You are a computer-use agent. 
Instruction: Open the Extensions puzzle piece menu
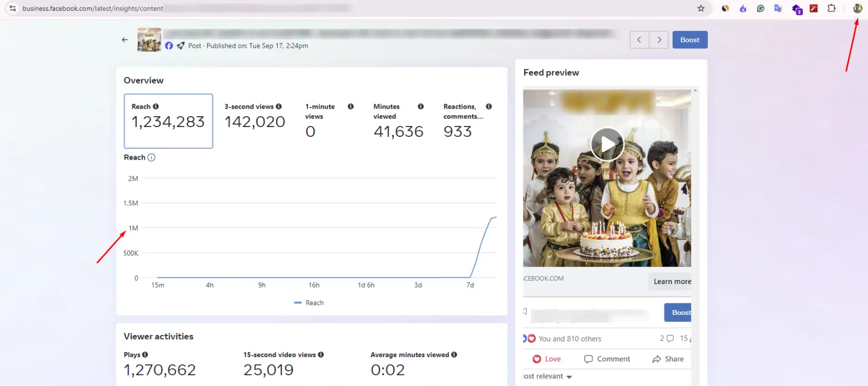(831, 8)
